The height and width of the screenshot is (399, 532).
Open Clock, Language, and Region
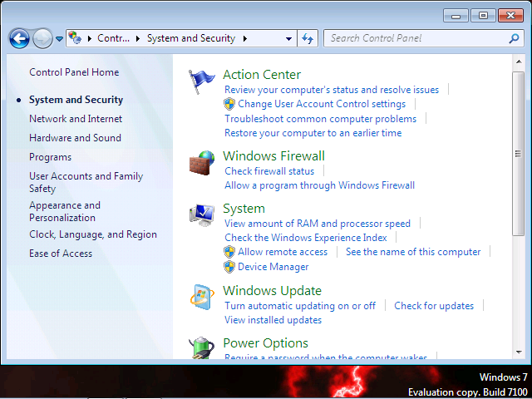tap(93, 234)
